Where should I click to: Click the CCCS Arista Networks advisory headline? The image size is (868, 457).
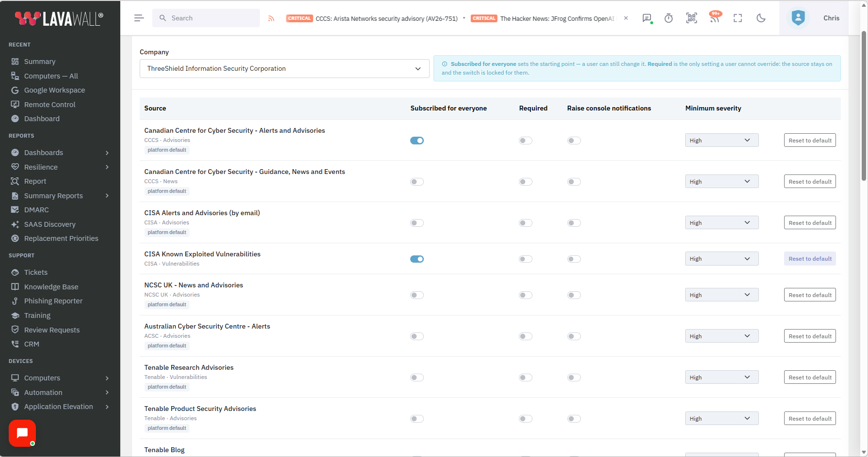coord(386,18)
